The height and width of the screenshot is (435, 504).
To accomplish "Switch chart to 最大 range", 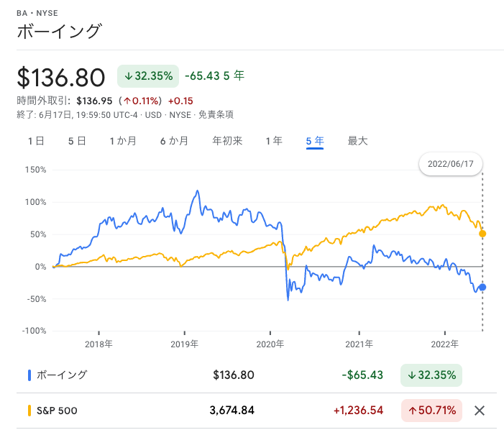I will [357, 141].
